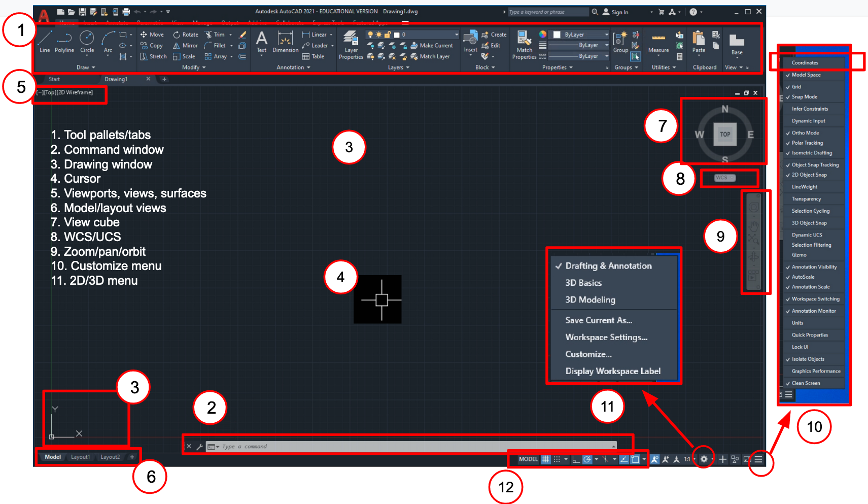Expand the Block panel dropdown

485,68
